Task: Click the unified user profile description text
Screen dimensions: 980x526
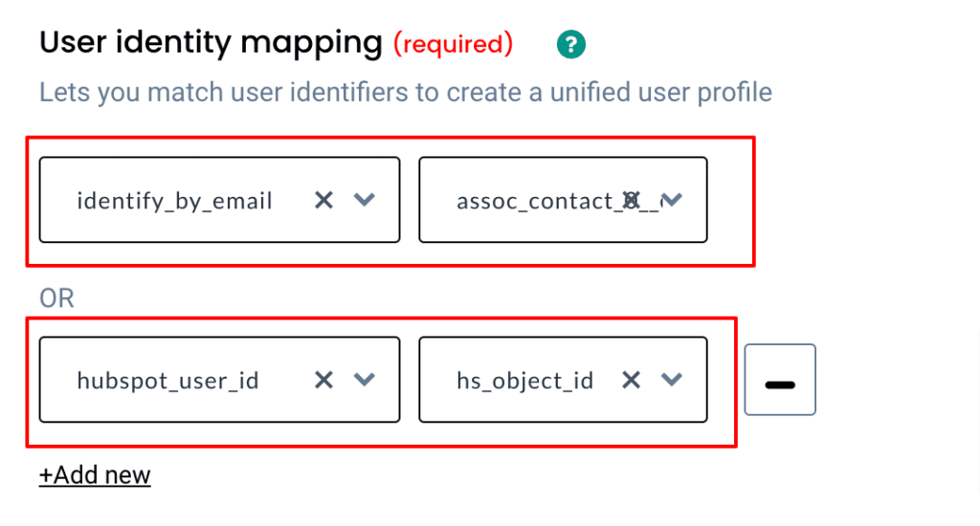Action: (661, 93)
